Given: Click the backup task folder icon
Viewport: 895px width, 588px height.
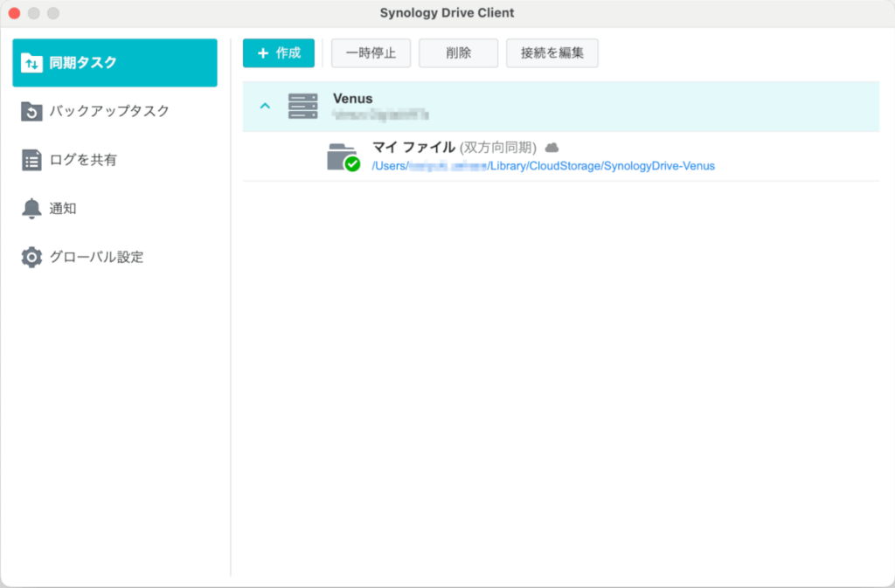Looking at the screenshot, I should click(x=31, y=111).
